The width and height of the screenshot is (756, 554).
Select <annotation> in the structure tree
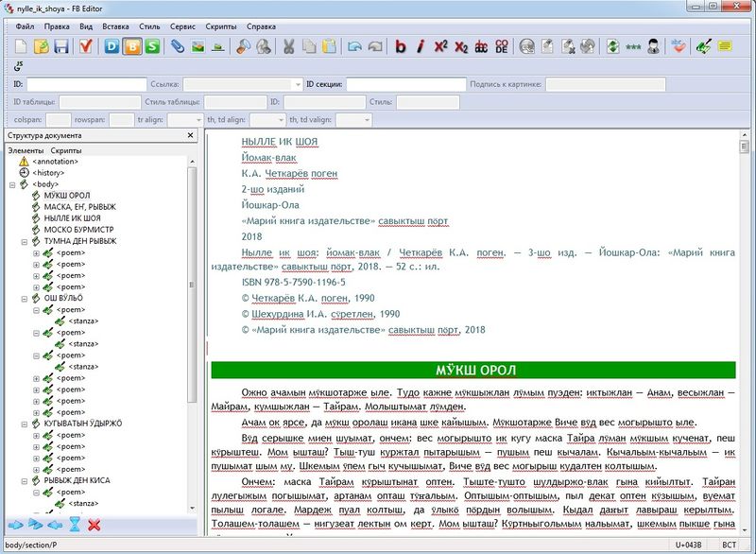[55, 162]
